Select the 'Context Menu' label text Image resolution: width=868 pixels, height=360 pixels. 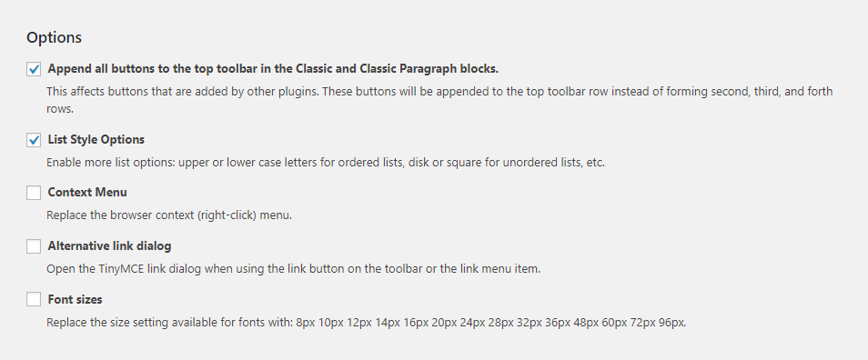87,193
